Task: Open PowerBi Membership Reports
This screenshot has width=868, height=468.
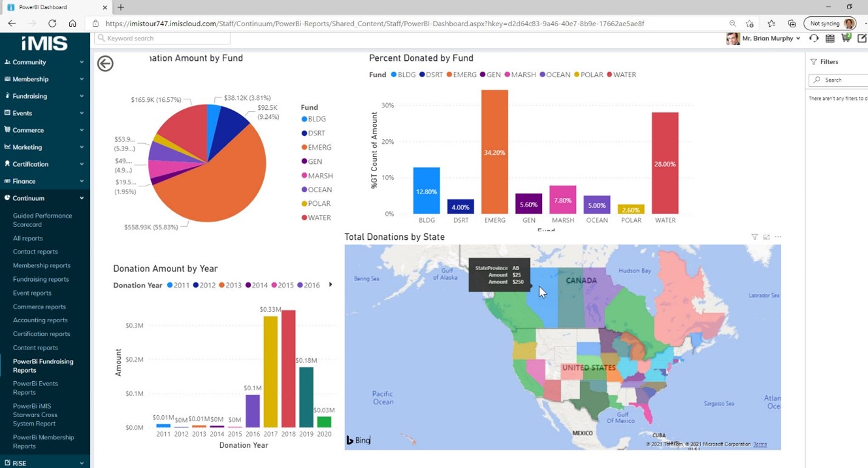Action: [x=44, y=441]
